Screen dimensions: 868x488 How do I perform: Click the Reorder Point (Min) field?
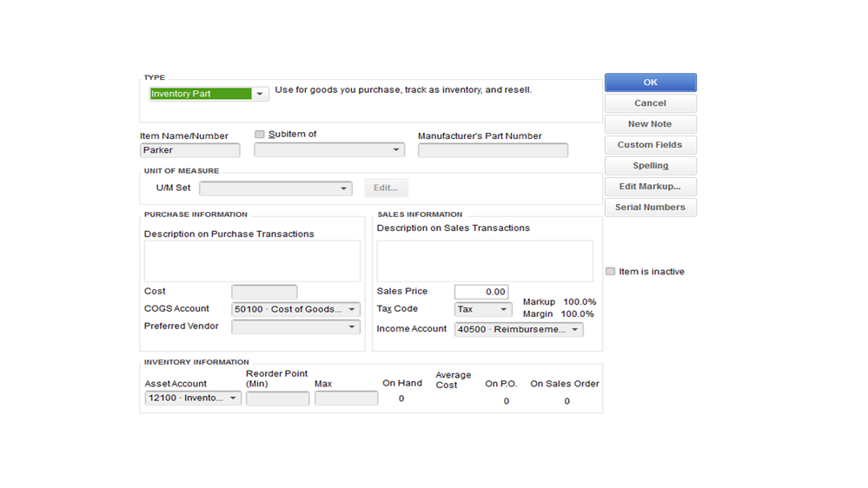point(277,399)
